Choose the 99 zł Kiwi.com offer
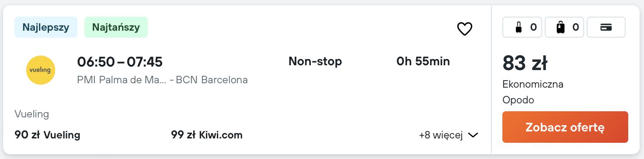This screenshot has width=644, height=159. click(207, 135)
